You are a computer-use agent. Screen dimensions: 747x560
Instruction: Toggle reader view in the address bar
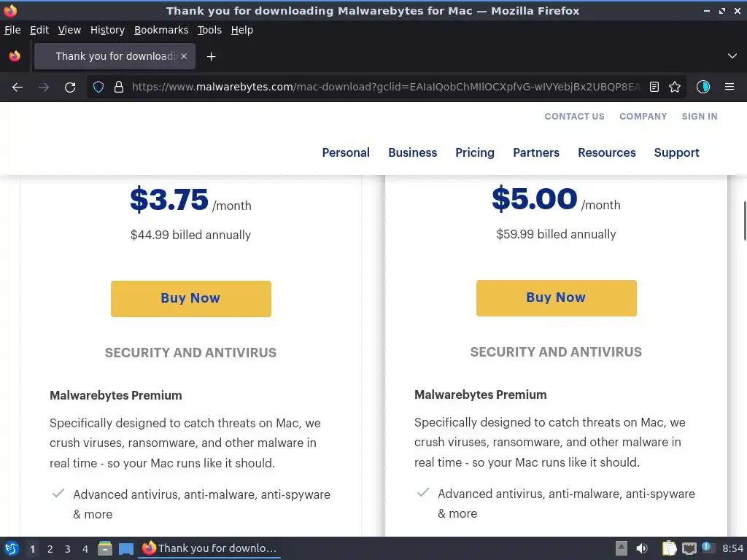(x=654, y=87)
